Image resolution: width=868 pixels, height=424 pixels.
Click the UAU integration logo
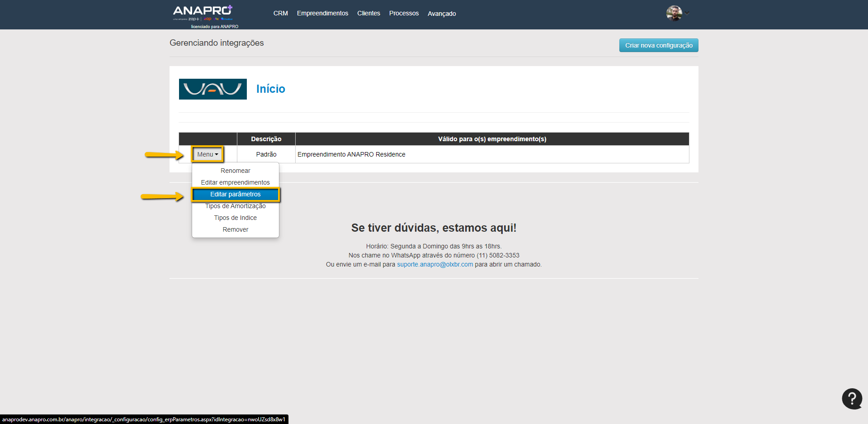(212, 89)
